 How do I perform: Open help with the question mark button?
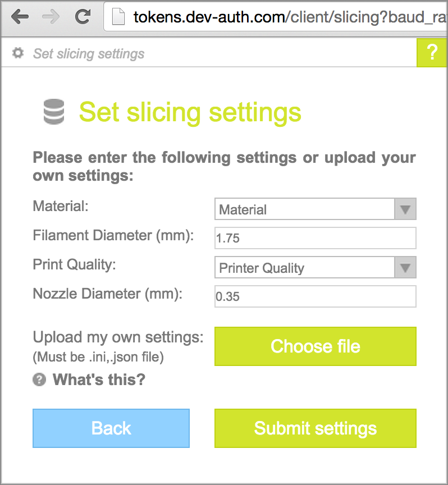[432, 53]
